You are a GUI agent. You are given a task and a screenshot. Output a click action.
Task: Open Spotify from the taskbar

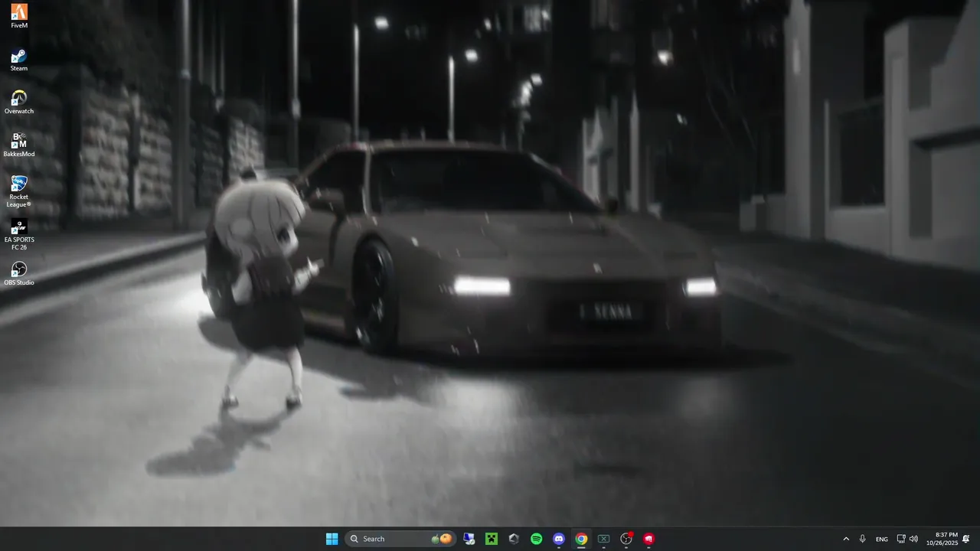click(537, 539)
